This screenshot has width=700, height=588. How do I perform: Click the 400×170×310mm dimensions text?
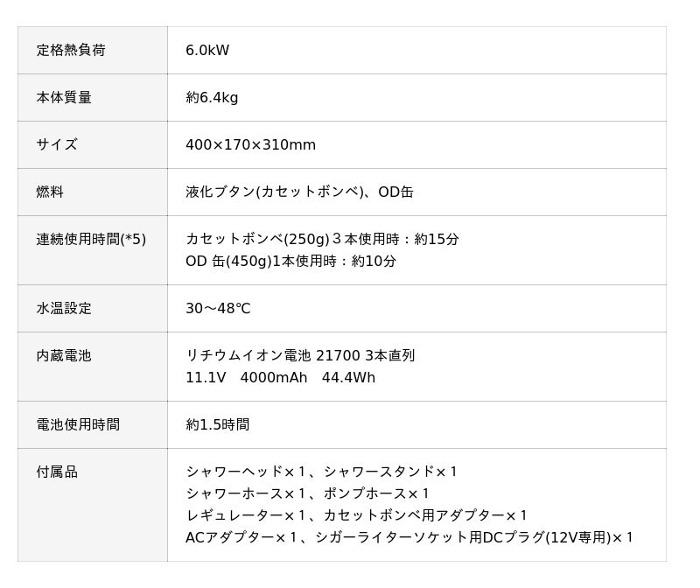click(250, 145)
